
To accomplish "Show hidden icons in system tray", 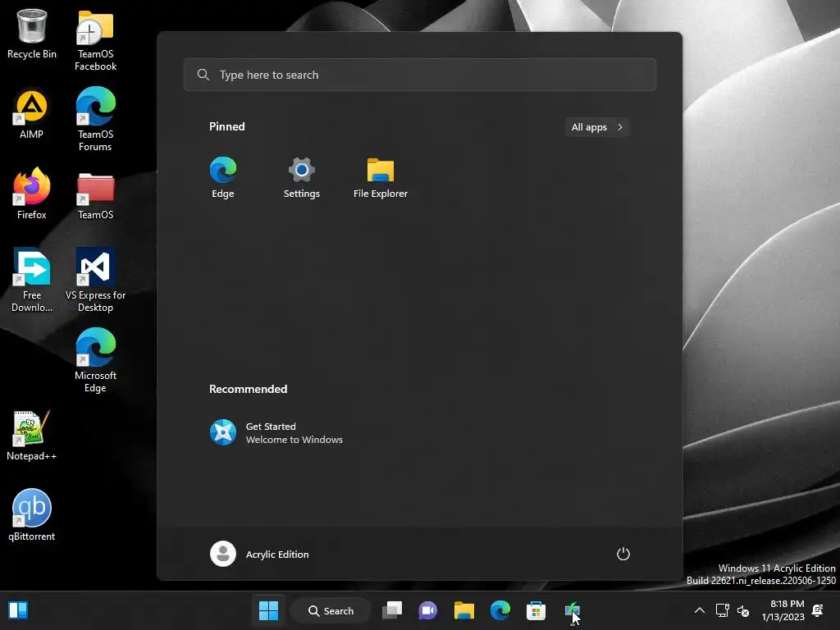I will (x=699, y=610).
